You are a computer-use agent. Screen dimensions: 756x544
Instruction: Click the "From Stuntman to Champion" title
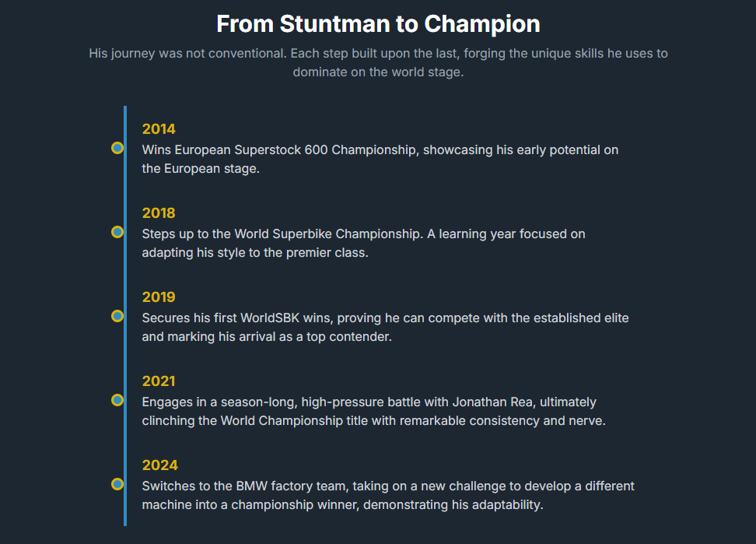pyautogui.click(x=378, y=23)
